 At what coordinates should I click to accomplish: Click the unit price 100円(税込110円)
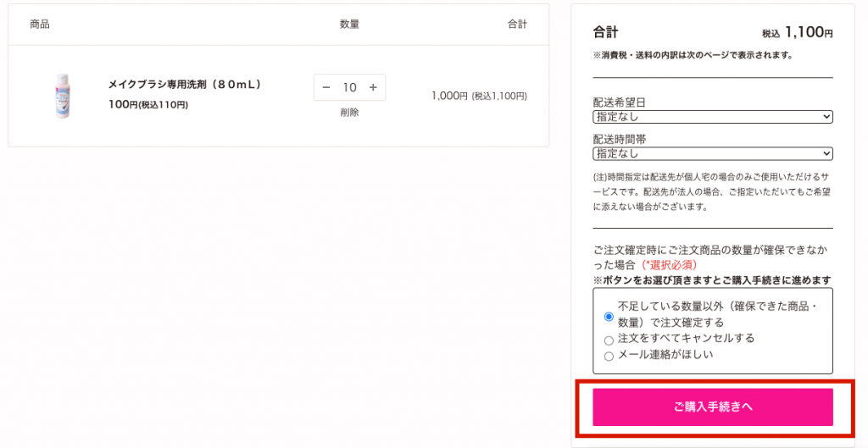point(148,104)
